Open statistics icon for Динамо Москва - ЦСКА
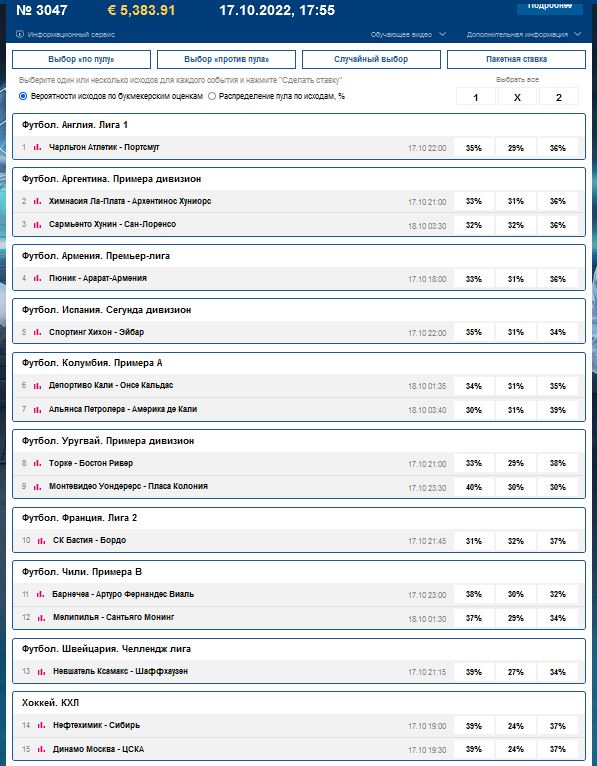 point(42,748)
